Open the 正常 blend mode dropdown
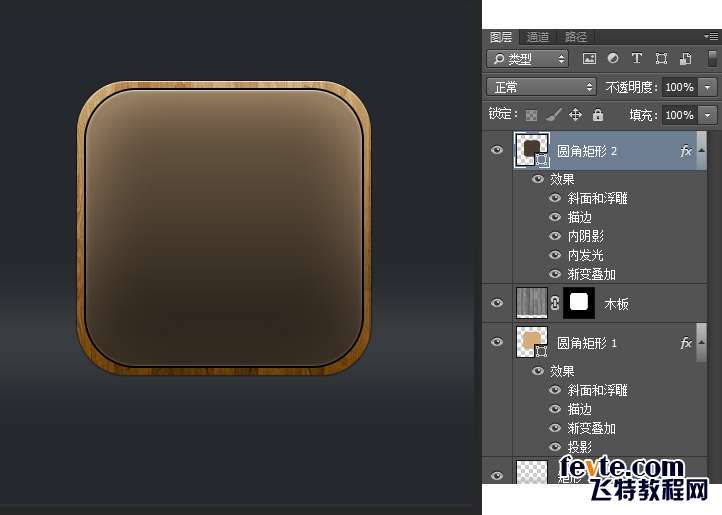 [541, 87]
